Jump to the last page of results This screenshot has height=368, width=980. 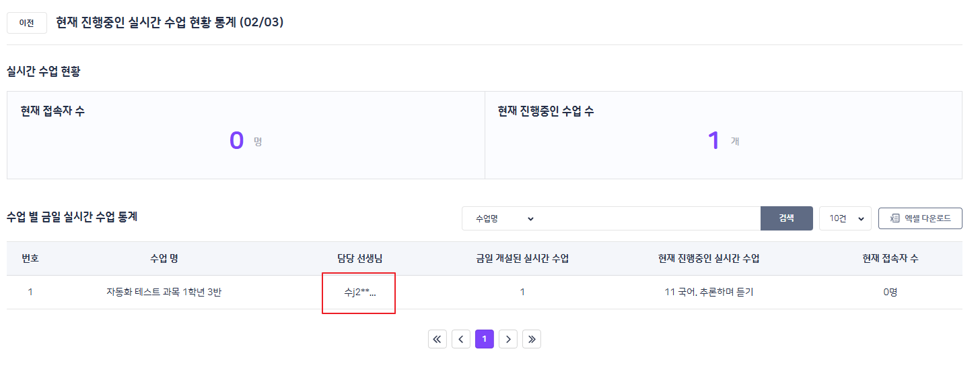[x=532, y=339]
